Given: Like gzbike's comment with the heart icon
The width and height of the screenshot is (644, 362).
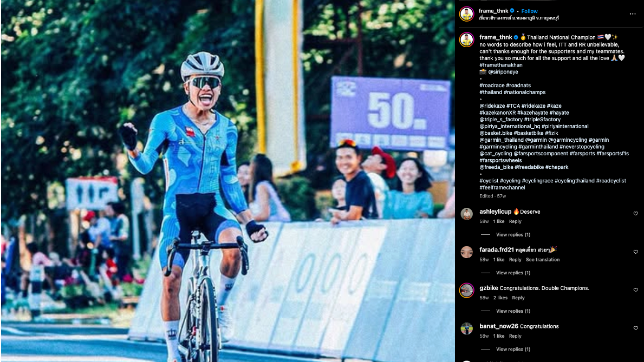Looking at the screenshot, I should coord(635,290).
